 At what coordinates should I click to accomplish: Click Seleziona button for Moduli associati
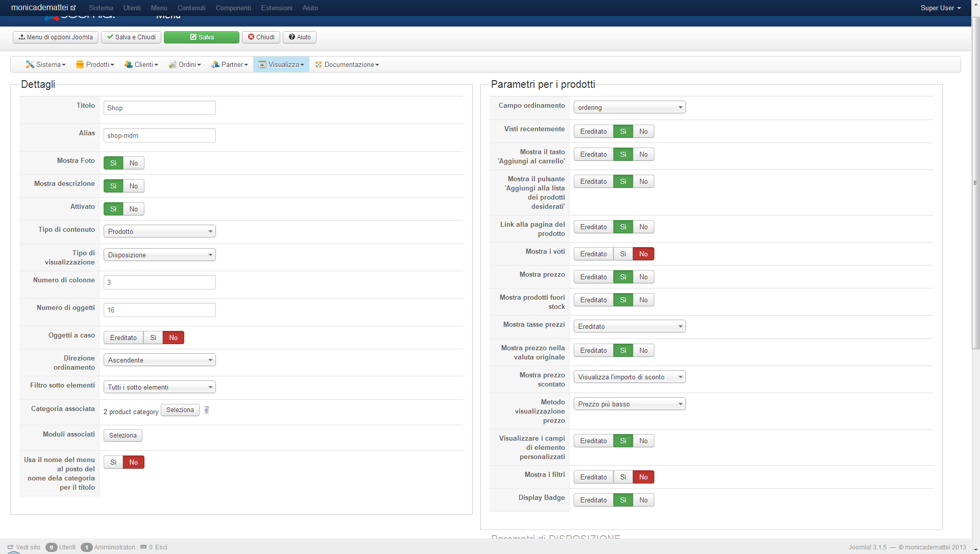122,436
